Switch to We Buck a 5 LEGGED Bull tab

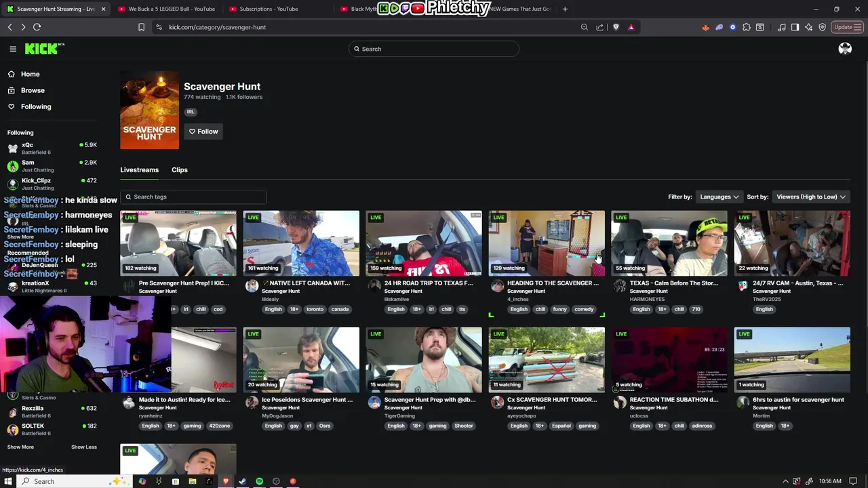(x=166, y=9)
